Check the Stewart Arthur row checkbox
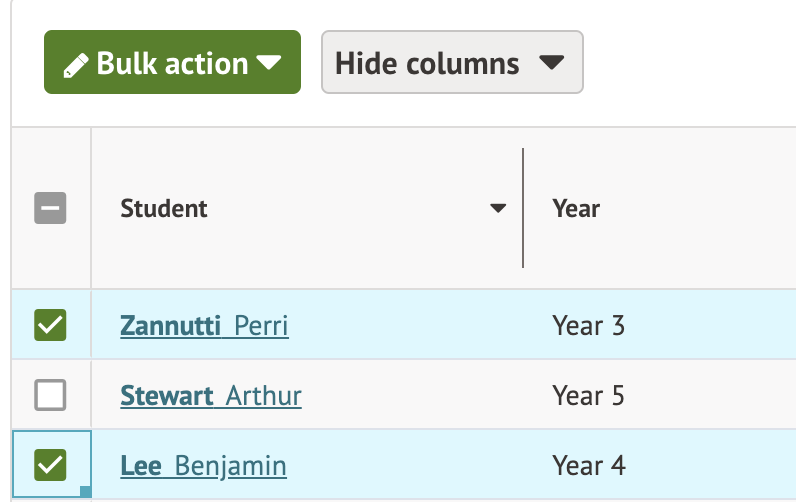 [50, 396]
